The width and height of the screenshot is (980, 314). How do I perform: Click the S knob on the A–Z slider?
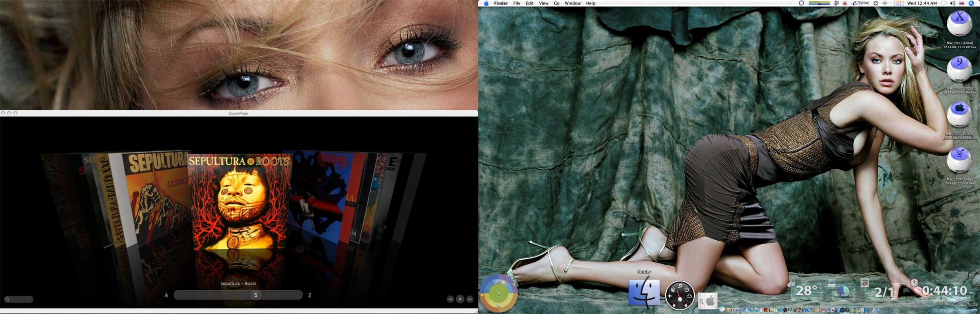point(256,295)
